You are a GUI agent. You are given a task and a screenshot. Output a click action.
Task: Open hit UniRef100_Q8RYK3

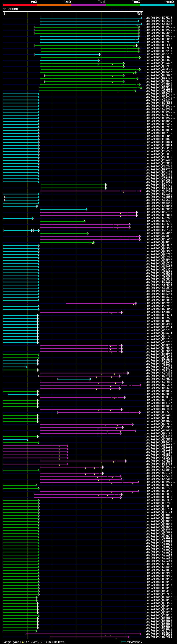coord(159,212)
